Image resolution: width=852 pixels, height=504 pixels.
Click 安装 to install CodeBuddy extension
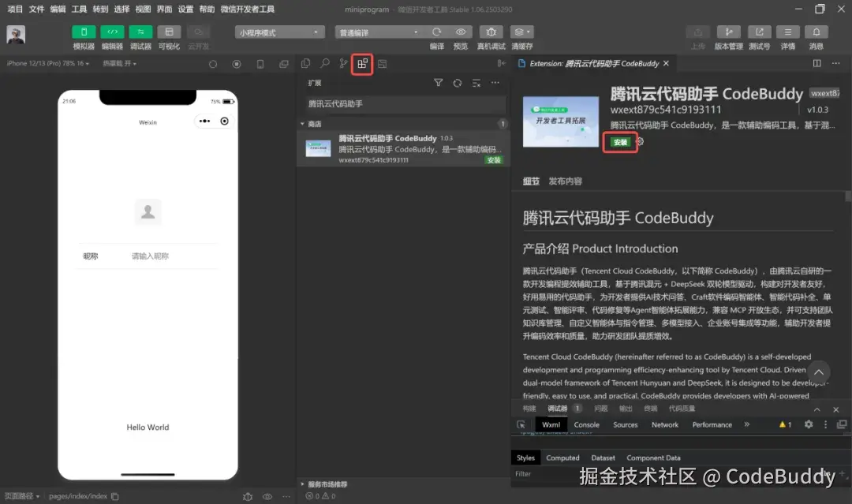(620, 142)
